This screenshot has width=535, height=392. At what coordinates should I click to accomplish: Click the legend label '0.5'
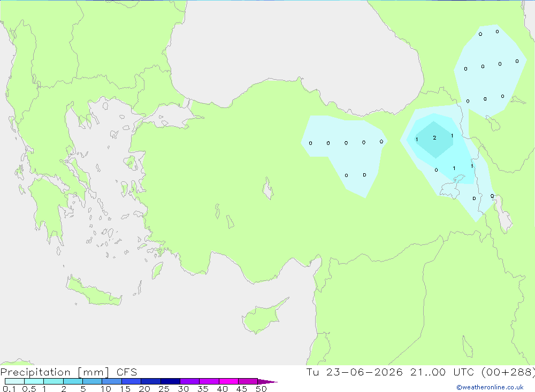(x=29, y=389)
